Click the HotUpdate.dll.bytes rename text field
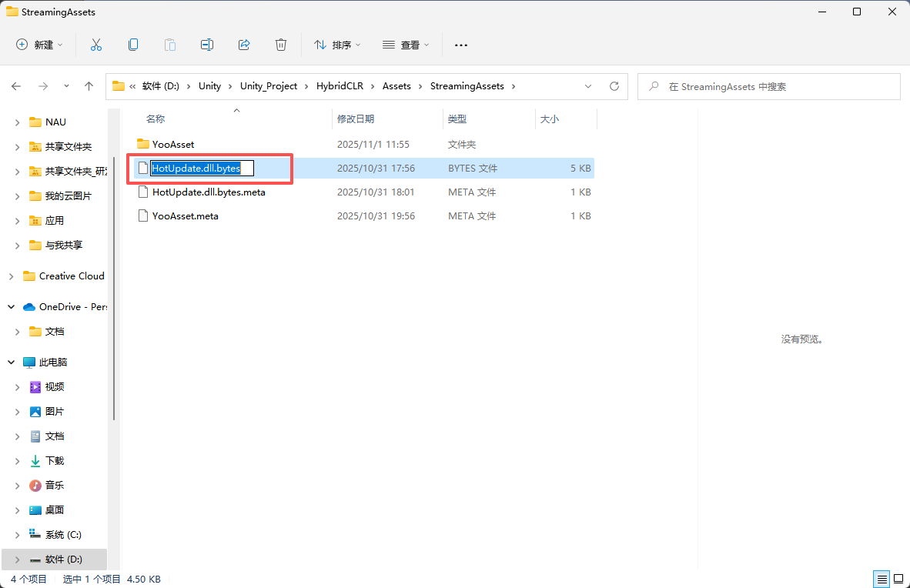 coord(202,169)
